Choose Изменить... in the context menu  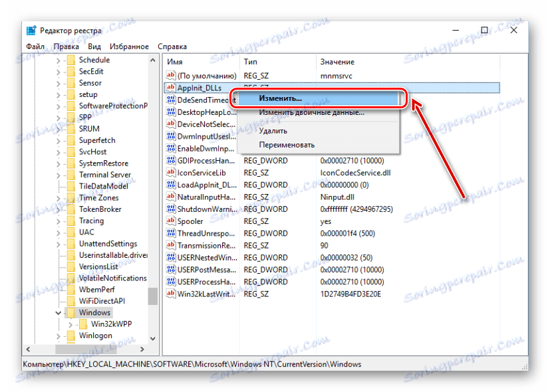click(319, 98)
